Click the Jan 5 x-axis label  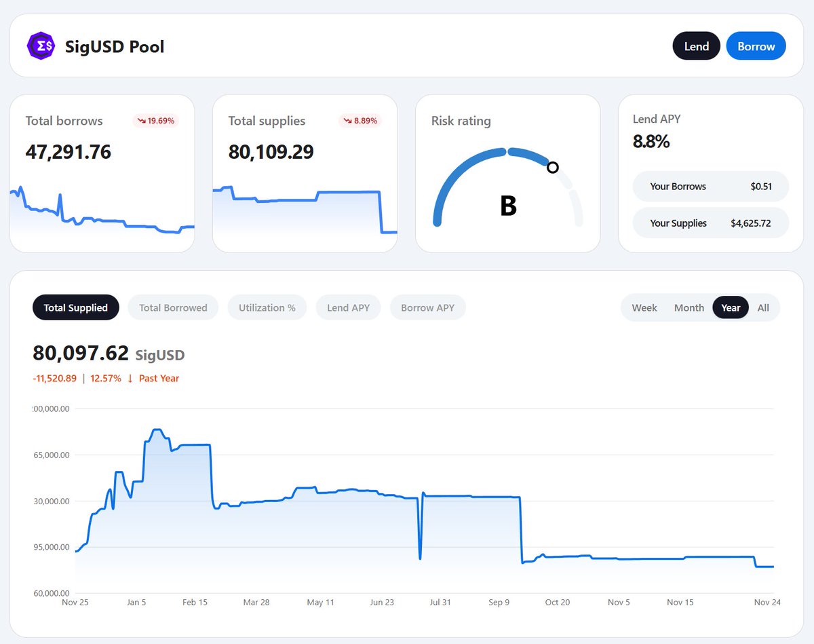(x=135, y=602)
